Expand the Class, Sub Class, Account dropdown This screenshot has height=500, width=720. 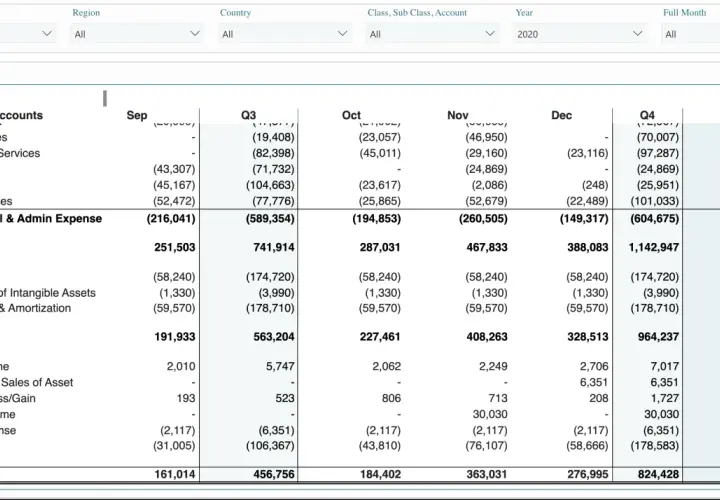[x=432, y=34]
